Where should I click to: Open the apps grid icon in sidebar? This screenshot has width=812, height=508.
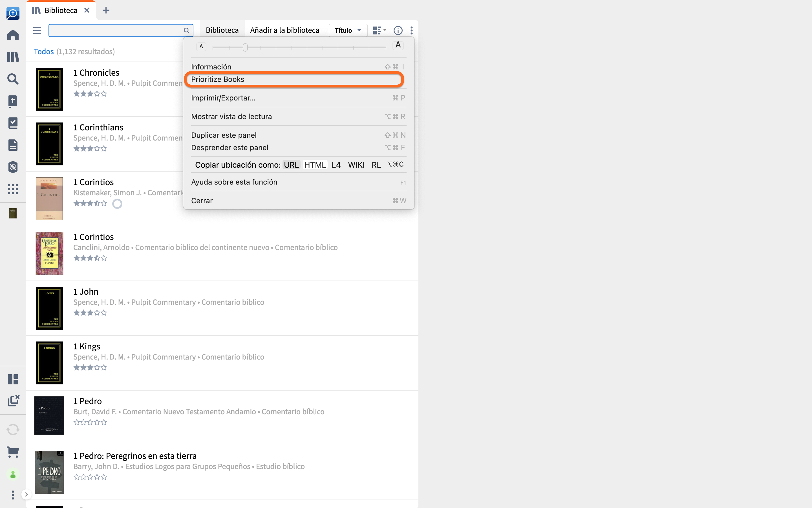pyautogui.click(x=13, y=189)
